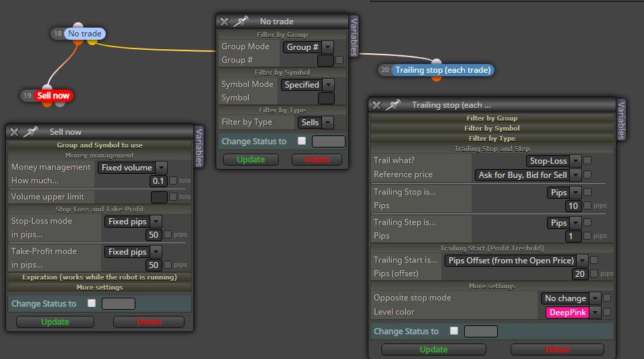Toggle Stop-Loss pips checkbox
The image size is (644, 359).
pos(168,234)
